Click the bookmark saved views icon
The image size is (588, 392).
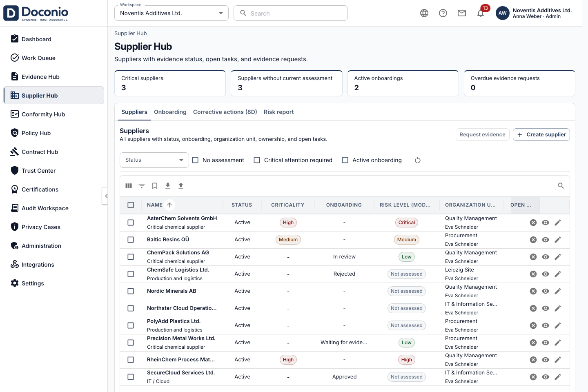tap(155, 186)
